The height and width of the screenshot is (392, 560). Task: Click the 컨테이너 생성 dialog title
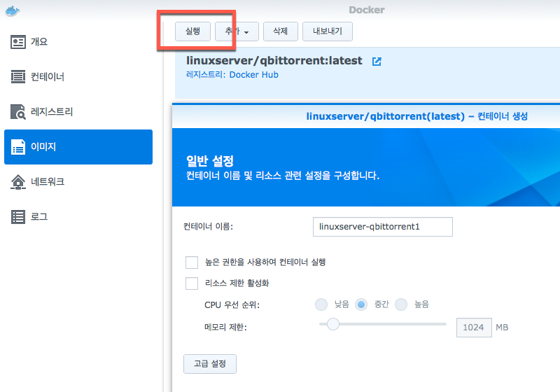click(x=416, y=116)
